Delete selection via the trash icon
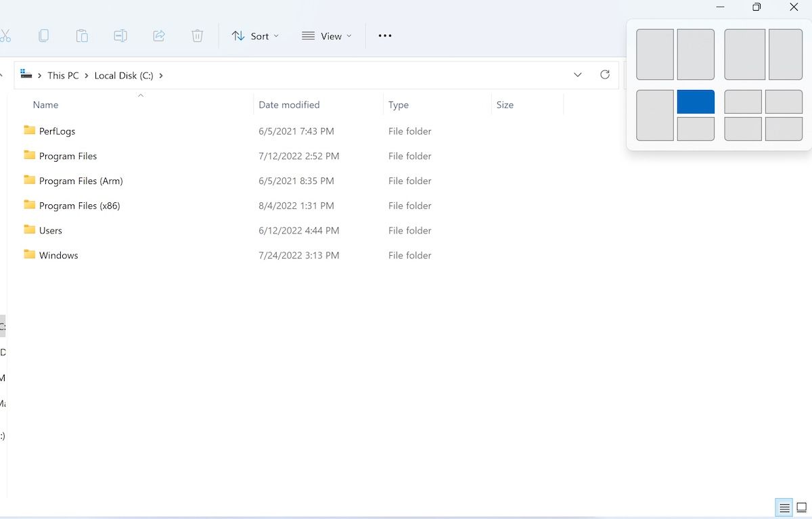The height and width of the screenshot is (519, 812). [x=197, y=36]
